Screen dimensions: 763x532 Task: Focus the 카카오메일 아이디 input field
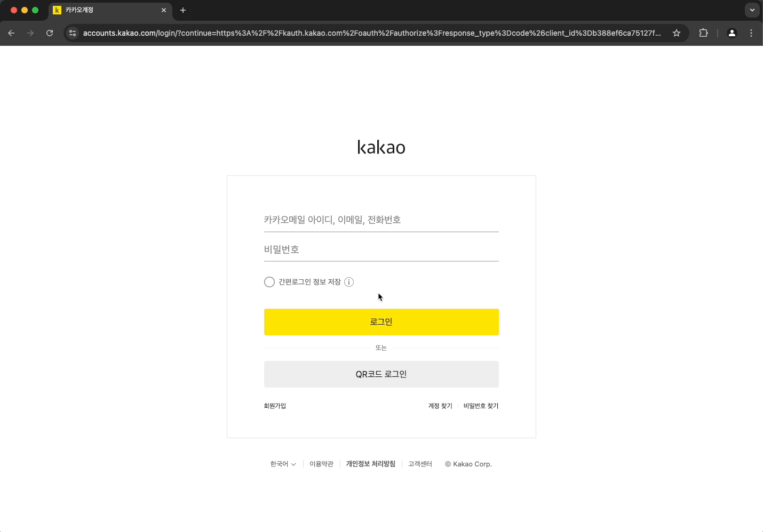point(381,220)
